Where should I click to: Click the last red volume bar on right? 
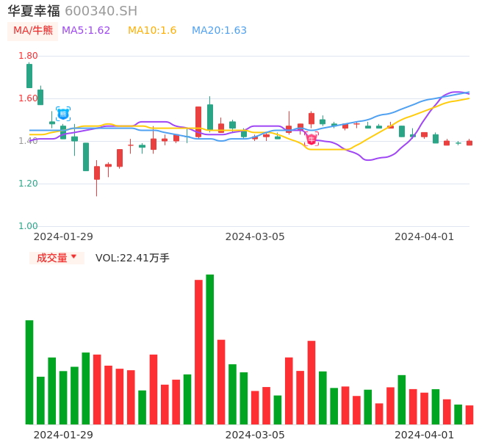point(469,415)
